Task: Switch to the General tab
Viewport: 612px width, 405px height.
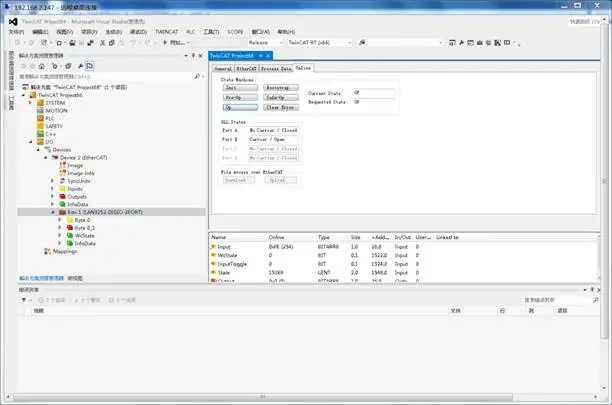Action: pyautogui.click(x=223, y=69)
